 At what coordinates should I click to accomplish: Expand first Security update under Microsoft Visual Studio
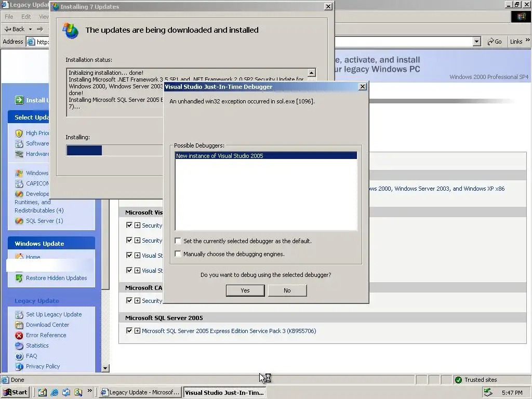click(x=137, y=225)
